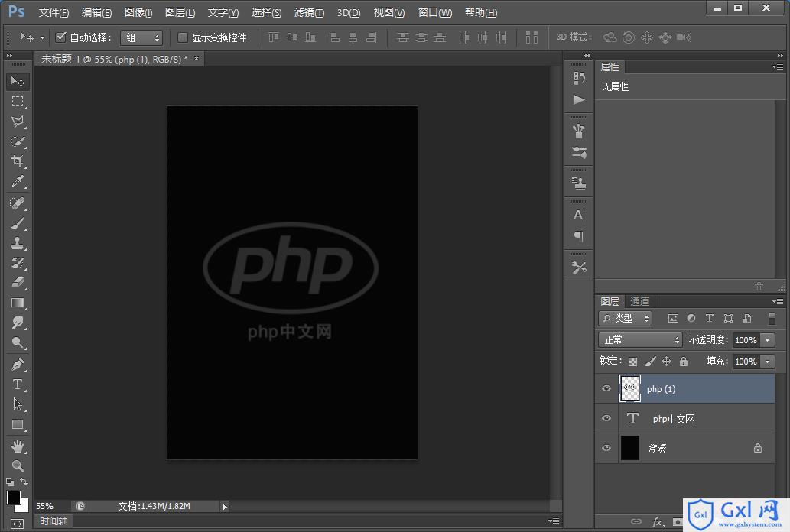Screen dimensions: 790x532
Task: Select the Blur tool
Action: pos(18,323)
